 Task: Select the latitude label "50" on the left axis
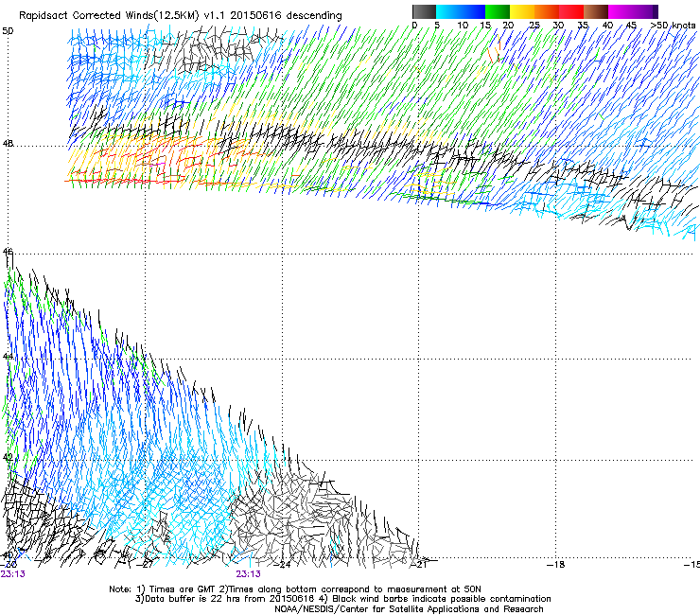(8, 31)
